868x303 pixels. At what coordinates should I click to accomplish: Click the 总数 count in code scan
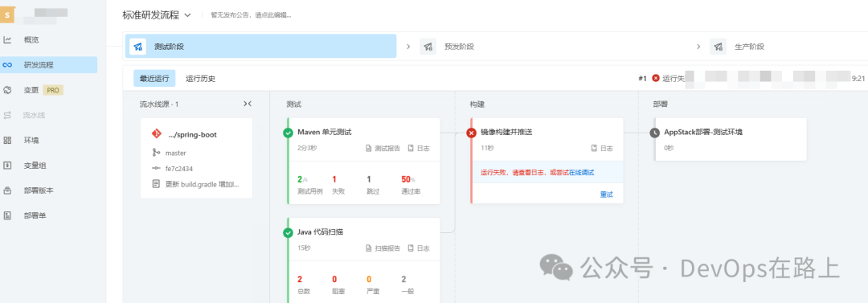(x=300, y=279)
